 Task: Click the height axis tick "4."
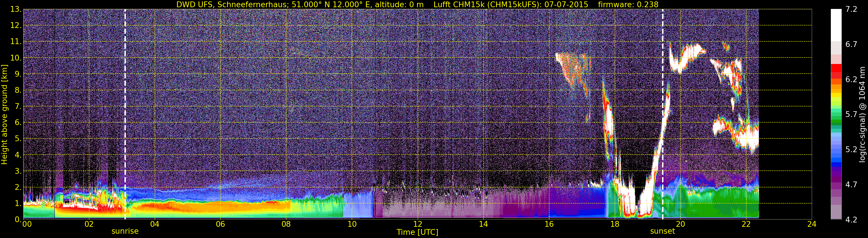[18, 155]
